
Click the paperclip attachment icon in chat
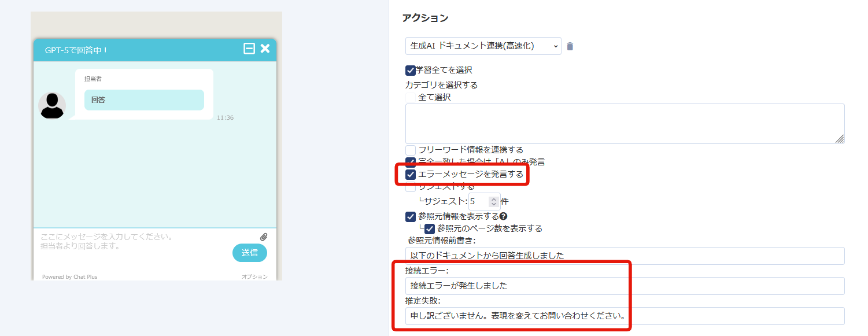[264, 237]
